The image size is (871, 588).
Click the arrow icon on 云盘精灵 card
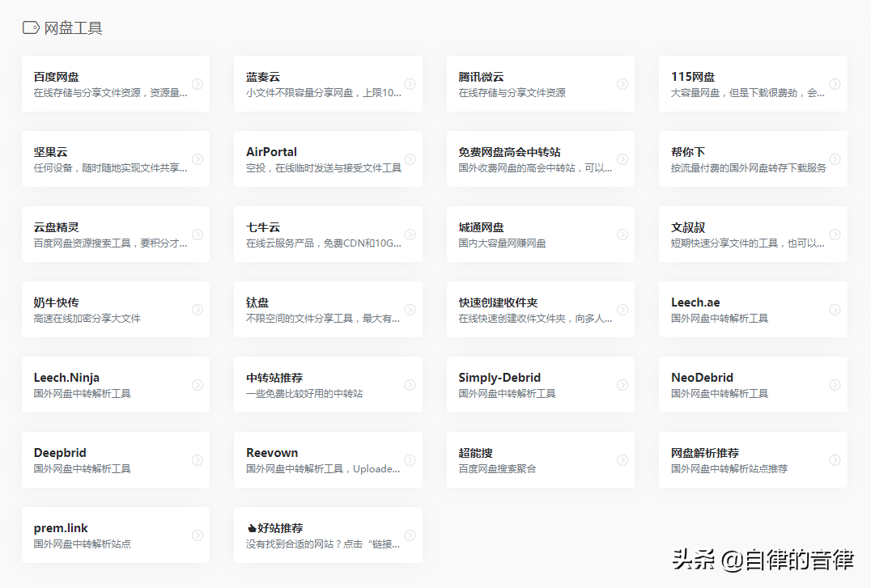[x=198, y=235]
